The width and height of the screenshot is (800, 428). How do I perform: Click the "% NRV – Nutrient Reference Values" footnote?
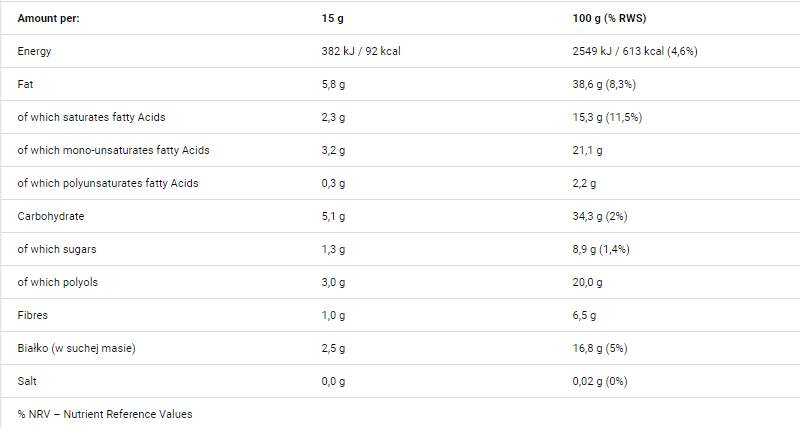point(104,413)
